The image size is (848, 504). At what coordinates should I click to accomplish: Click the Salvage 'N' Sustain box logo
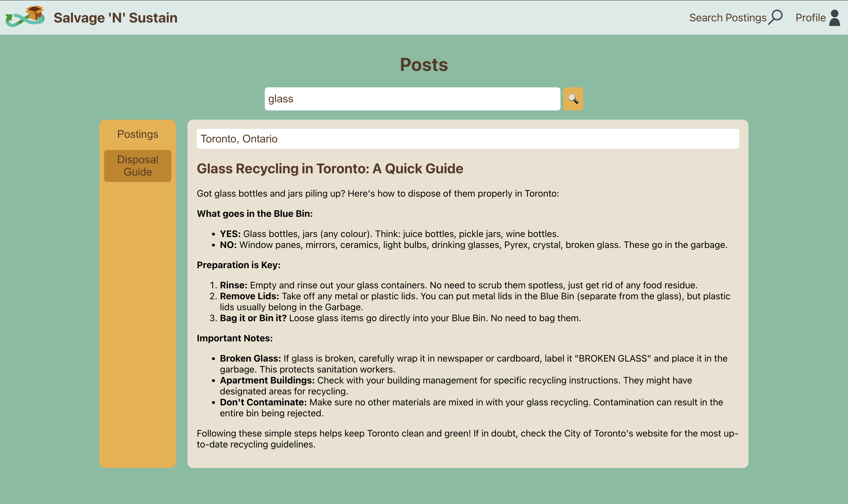pos(25,16)
